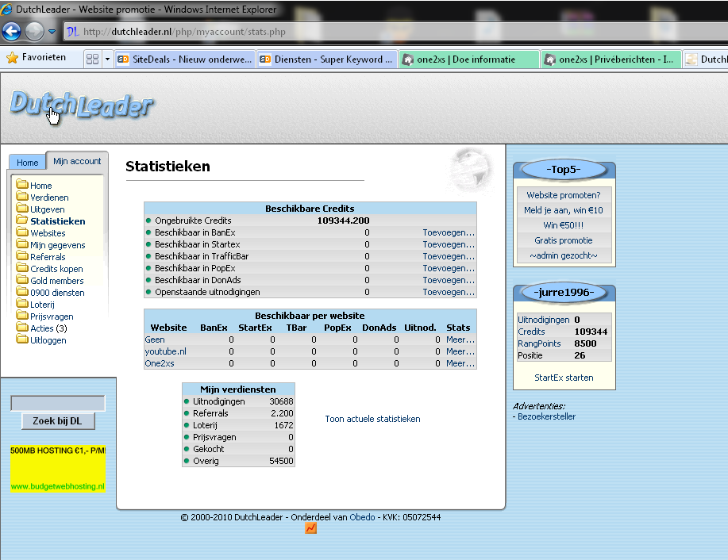The width and height of the screenshot is (728, 560).
Task: Click the browser Back arrow button
Action: [x=11, y=32]
